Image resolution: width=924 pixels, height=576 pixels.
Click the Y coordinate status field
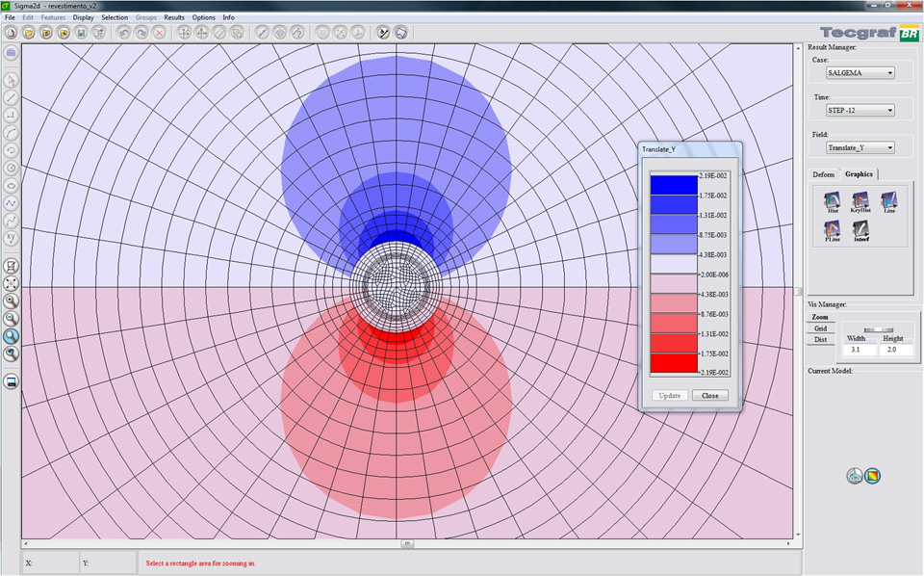pos(109,563)
